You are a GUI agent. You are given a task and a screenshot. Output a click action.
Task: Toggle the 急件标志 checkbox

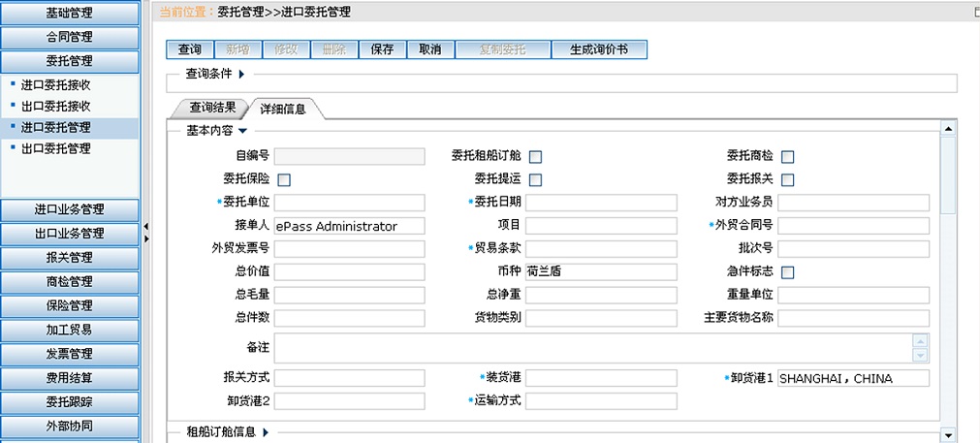point(788,272)
